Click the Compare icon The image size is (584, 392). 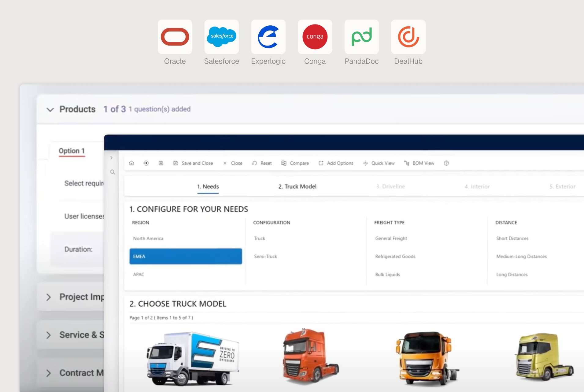coord(284,163)
